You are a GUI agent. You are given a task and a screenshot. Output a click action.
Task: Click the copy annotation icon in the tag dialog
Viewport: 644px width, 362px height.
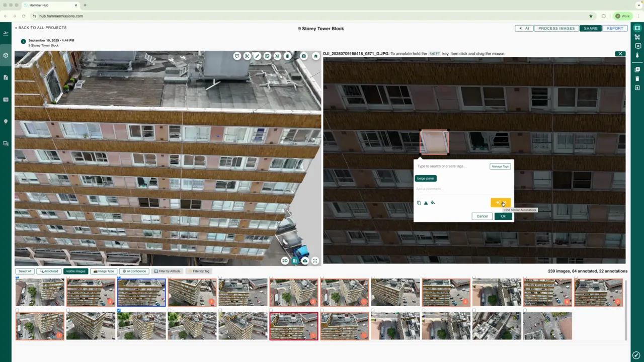tap(419, 203)
